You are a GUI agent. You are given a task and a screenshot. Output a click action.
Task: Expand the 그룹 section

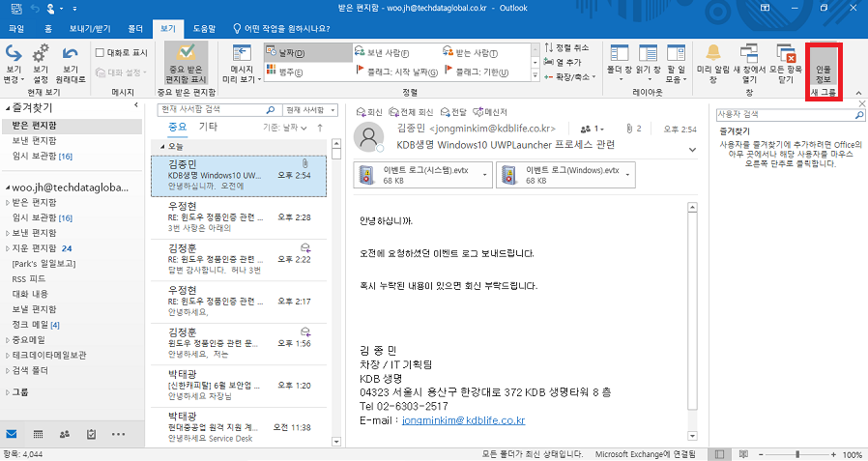tap(8, 391)
